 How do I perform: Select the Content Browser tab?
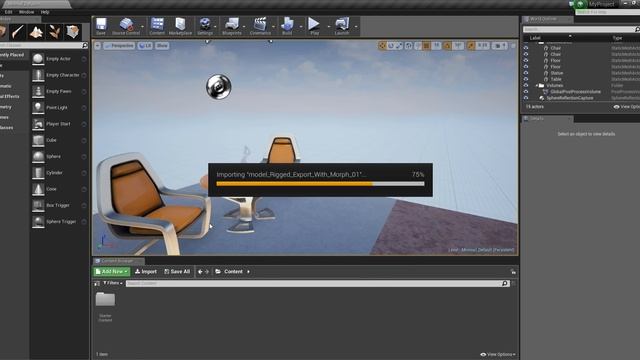pyautogui.click(x=118, y=261)
